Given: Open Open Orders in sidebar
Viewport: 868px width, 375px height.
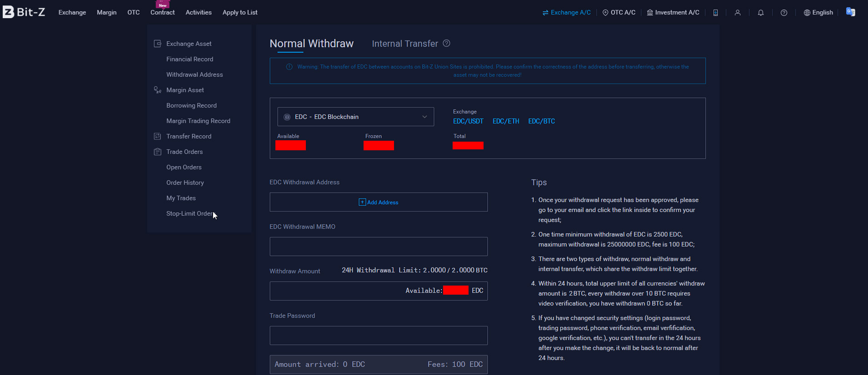Looking at the screenshot, I should pyautogui.click(x=184, y=167).
